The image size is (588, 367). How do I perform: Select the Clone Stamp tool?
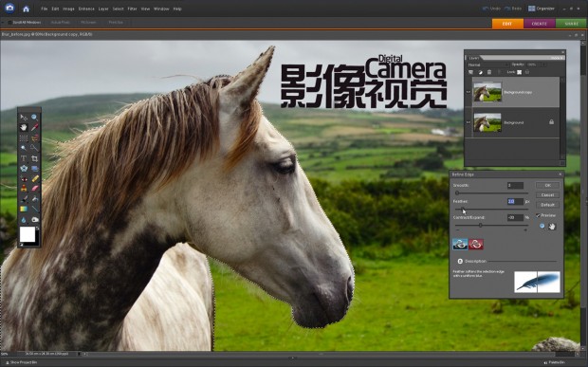click(x=24, y=188)
